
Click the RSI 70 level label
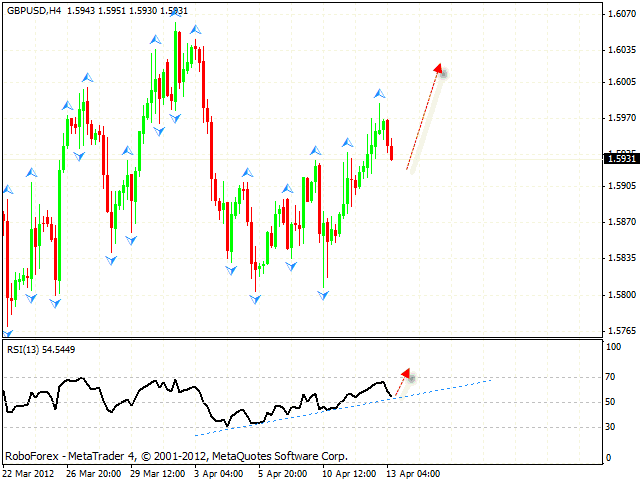pyautogui.click(x=607, y=377)
